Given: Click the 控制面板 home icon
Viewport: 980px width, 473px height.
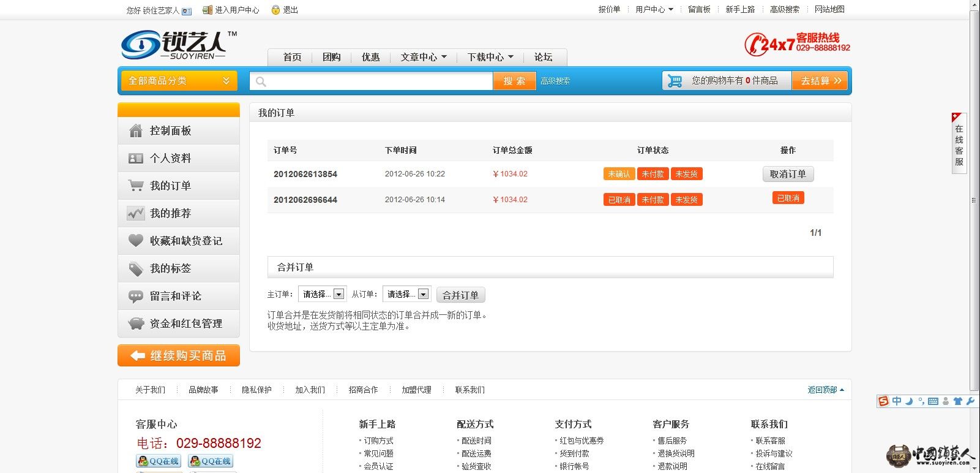Looking at the screenshot, I should coord(136,131).
